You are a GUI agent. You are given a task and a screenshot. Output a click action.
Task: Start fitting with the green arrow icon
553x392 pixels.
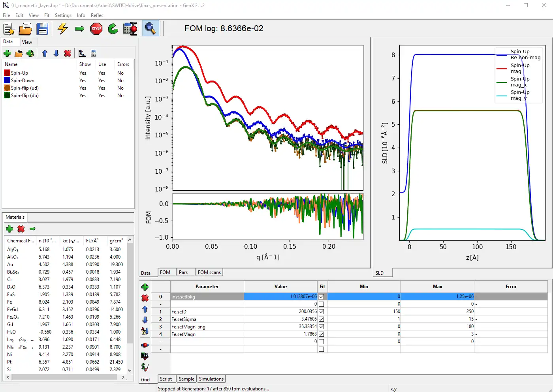tap(79, 28)
